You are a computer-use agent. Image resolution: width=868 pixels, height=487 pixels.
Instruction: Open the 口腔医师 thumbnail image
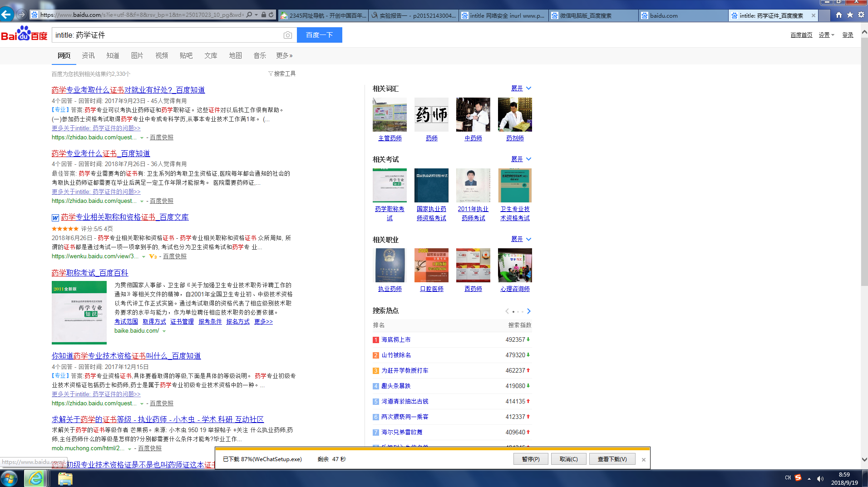pos(431,265)
